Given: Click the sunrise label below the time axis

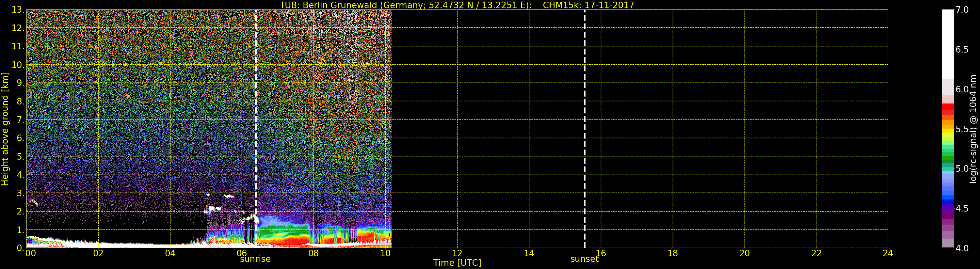Looking at the screenshot, I should pos(255,259).
